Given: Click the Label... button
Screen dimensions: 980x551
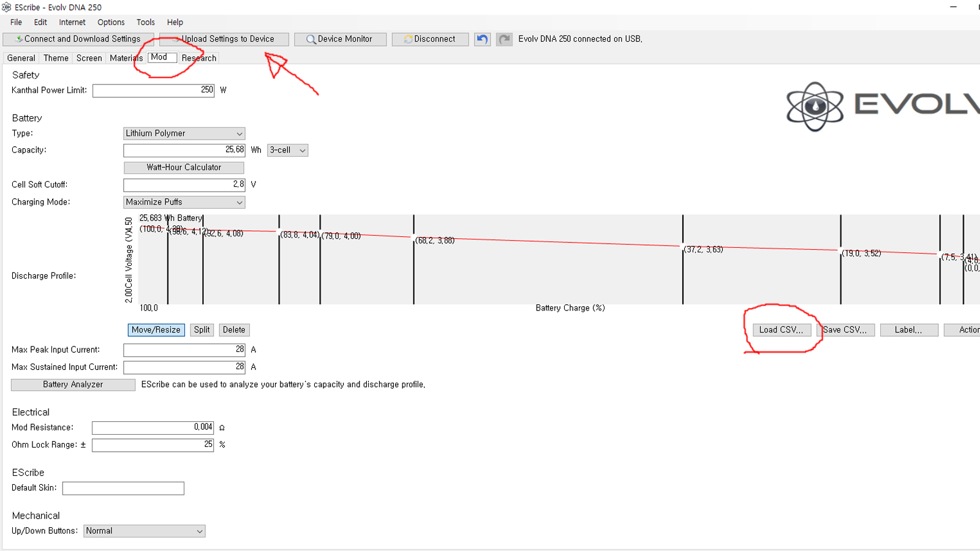Looking at the screenshot, I should point(909,330).
